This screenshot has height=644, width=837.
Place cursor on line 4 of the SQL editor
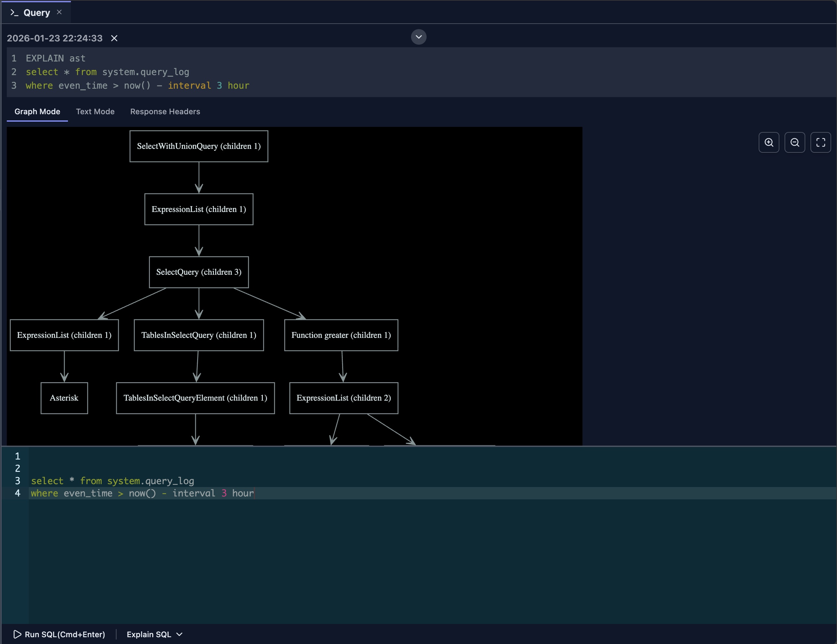pos(142,494)
